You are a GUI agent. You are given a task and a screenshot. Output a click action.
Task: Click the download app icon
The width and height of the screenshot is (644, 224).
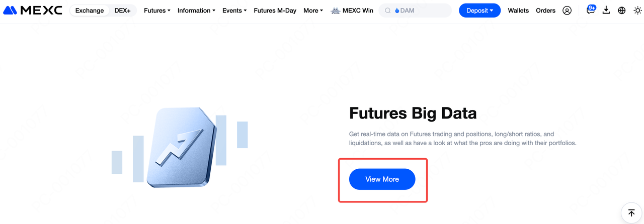point(606,11)
